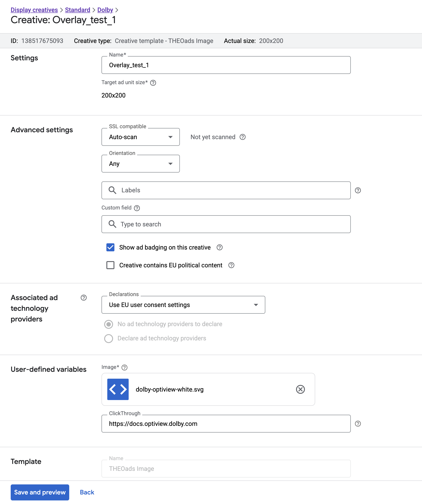422x504 pixels.
Task: Click the help icon beside Target ad unit size
Action: [153, 83]
